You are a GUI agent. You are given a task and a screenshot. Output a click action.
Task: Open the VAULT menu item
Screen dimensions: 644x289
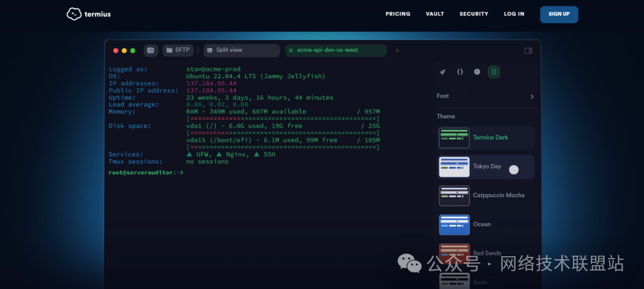435,14
